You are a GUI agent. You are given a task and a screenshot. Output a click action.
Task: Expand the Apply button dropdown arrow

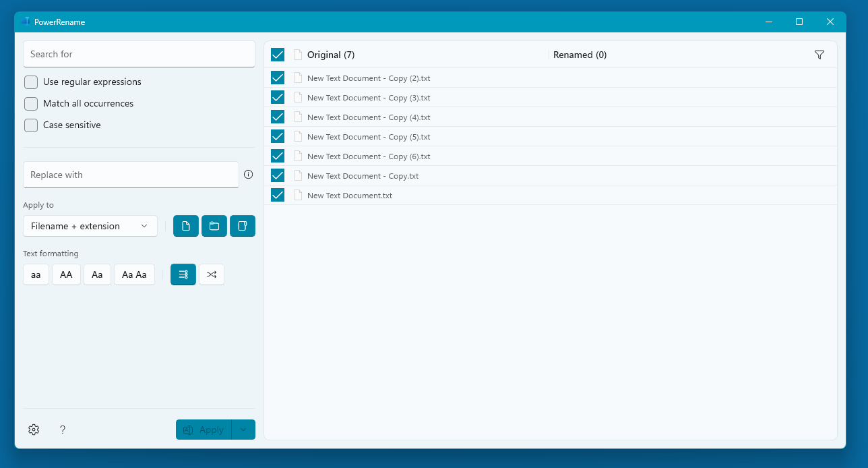(x=243, y=430)
